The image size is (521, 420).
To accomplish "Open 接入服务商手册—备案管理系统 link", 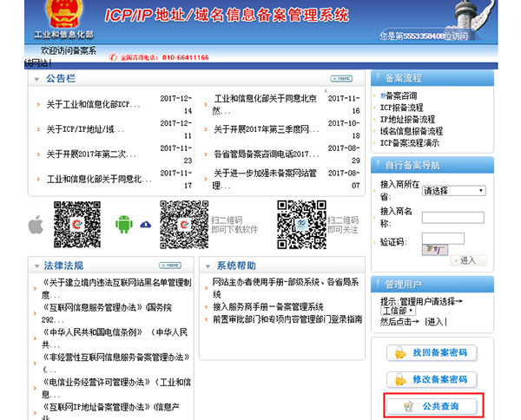I will click(x=268, y=307).
